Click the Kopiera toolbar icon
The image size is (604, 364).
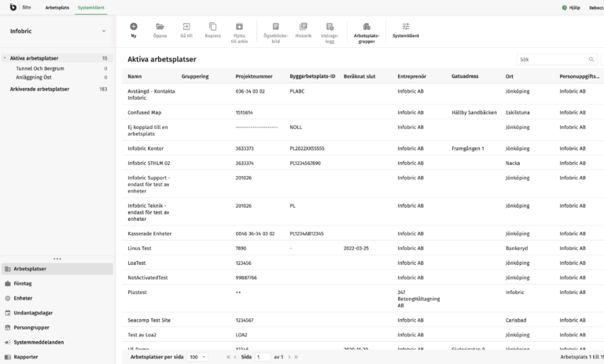pyautogui.click(x=212, y=27)
